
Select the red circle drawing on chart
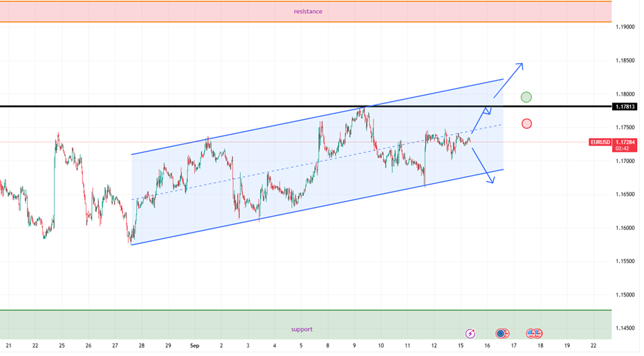(x=526, y=123)
